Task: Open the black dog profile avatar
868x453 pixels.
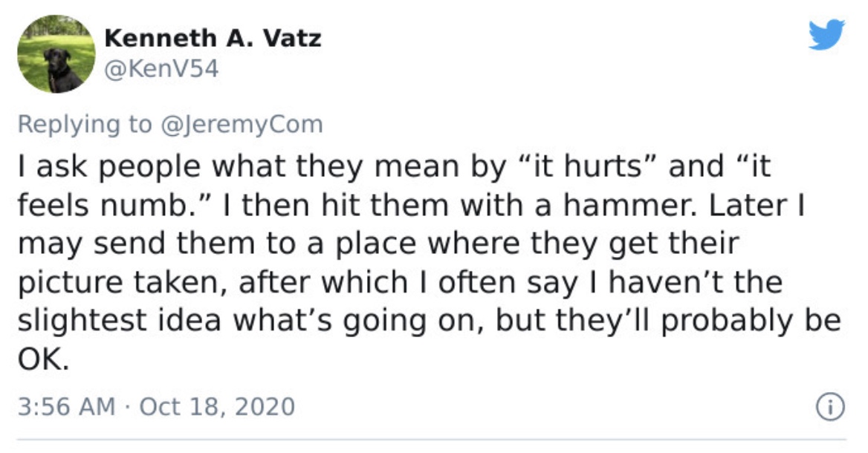Action: pos(56,53)
